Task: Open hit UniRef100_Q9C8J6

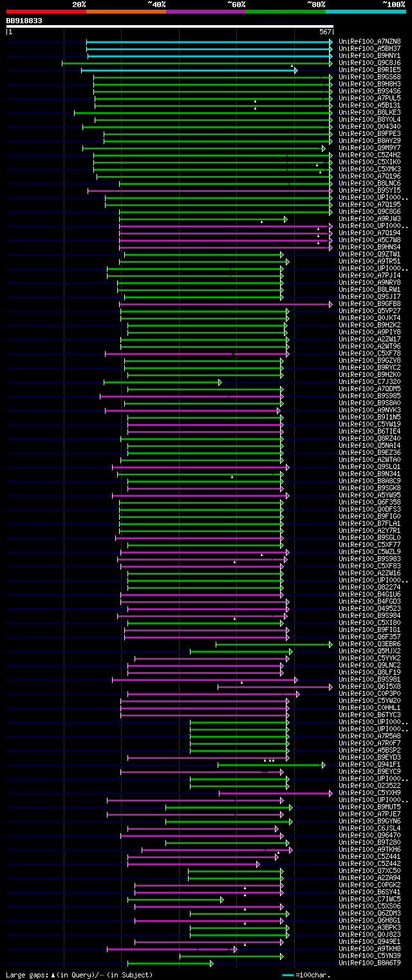Action: [x=370, y=62]
